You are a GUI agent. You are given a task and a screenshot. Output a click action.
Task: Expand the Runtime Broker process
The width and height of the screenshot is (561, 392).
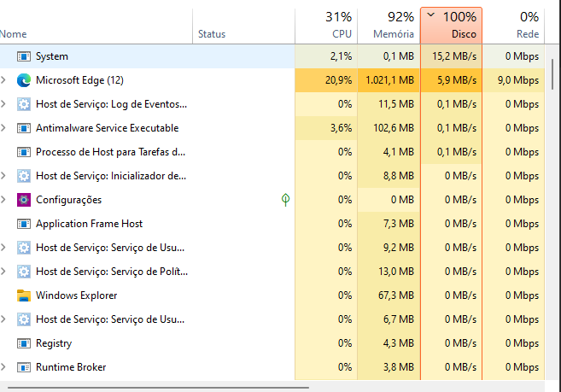[x=3, y=367]
